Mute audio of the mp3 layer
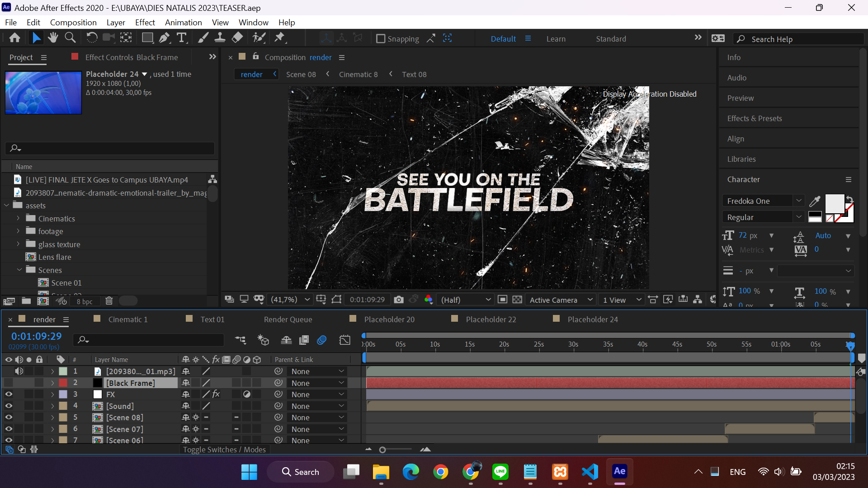This screenshot has height=488, width=868. (19, 371)
